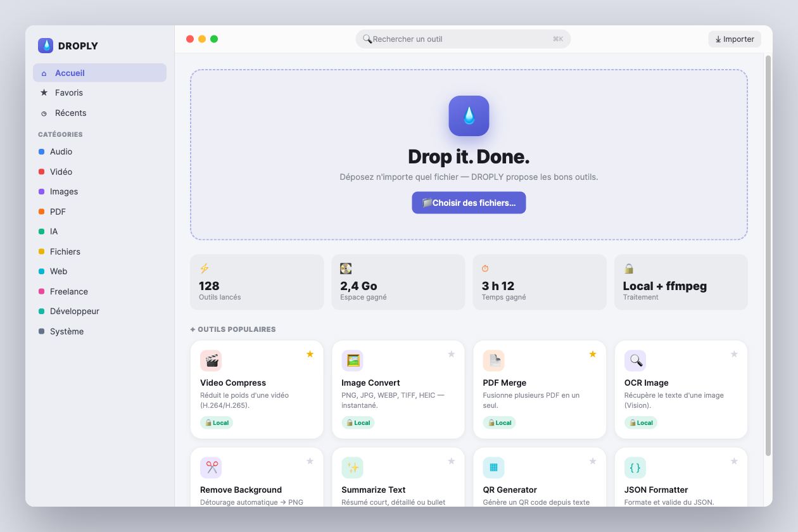
Task: Click the Summarize Text title text
Action: 374,490
